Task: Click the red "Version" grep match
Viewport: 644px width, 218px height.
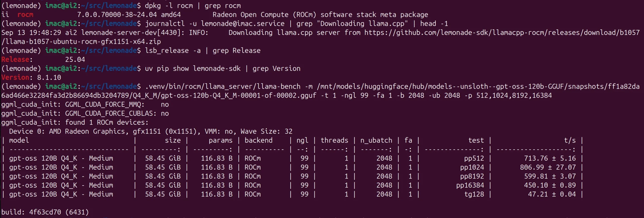Action: click(x=15, y=77)
